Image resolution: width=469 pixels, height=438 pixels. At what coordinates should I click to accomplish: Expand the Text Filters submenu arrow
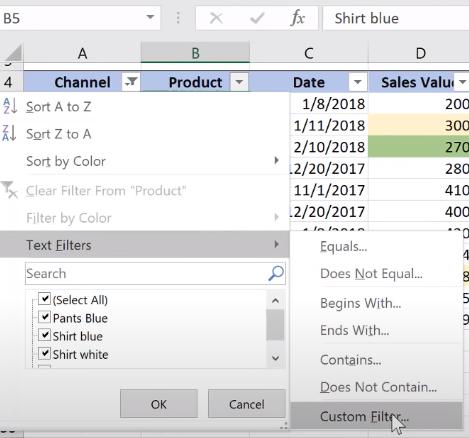coord(276,244)
